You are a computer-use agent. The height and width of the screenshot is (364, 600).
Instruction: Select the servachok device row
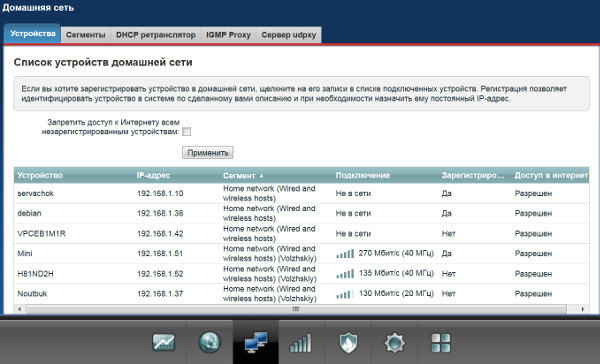pos(302,193)
